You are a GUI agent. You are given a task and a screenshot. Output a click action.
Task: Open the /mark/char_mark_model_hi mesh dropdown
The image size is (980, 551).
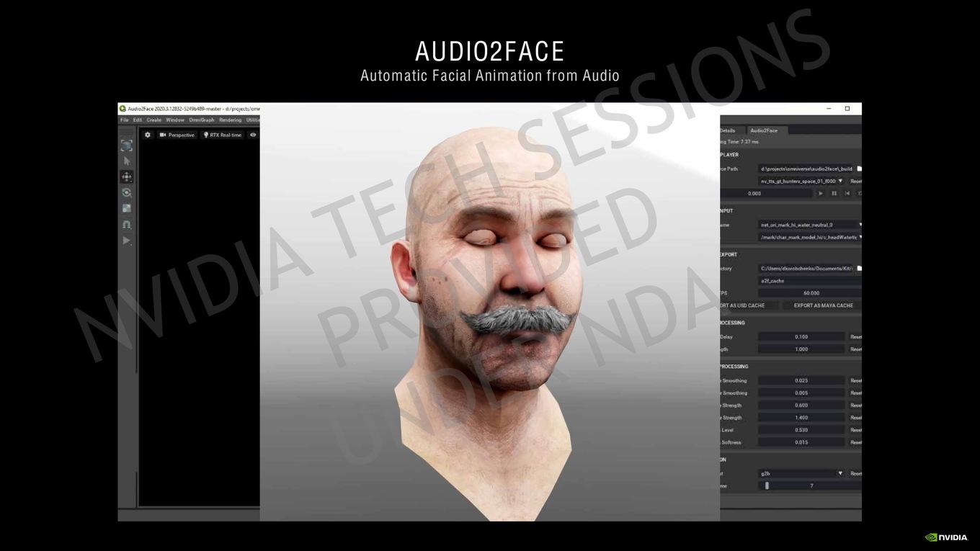(811, 237)
